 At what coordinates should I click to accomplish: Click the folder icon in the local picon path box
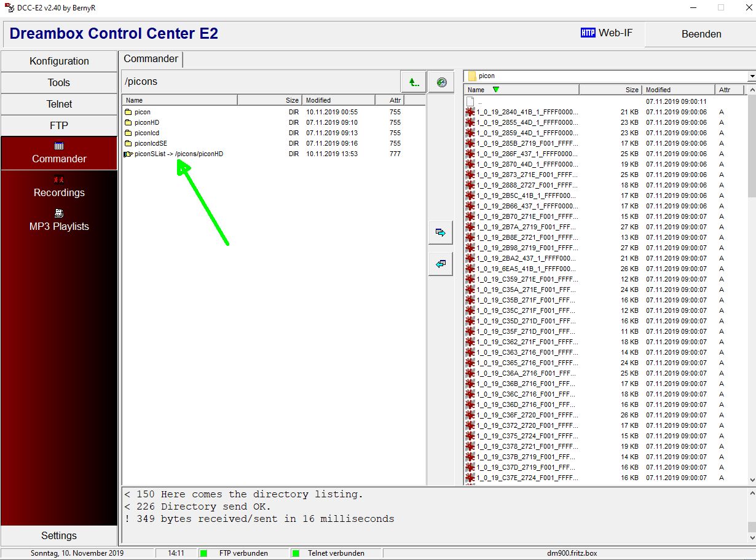coord(472,76)
